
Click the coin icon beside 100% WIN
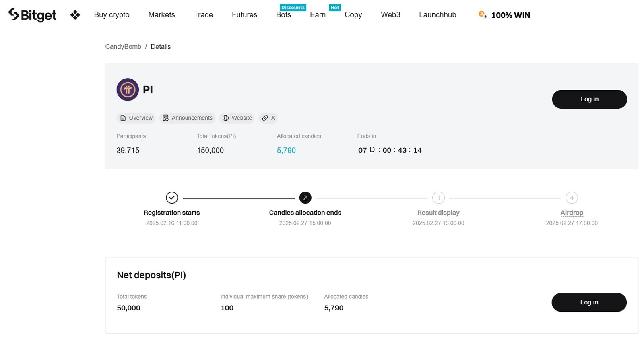[x=483, y=14]
